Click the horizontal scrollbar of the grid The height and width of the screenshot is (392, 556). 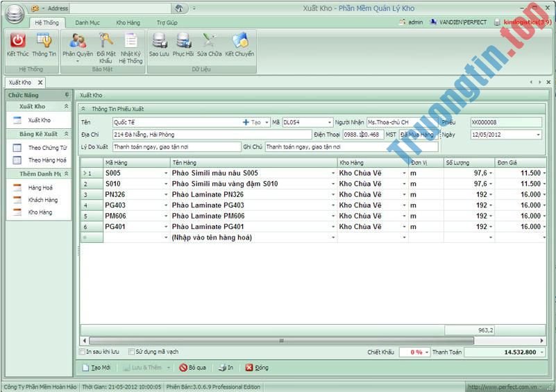(312, 341)
